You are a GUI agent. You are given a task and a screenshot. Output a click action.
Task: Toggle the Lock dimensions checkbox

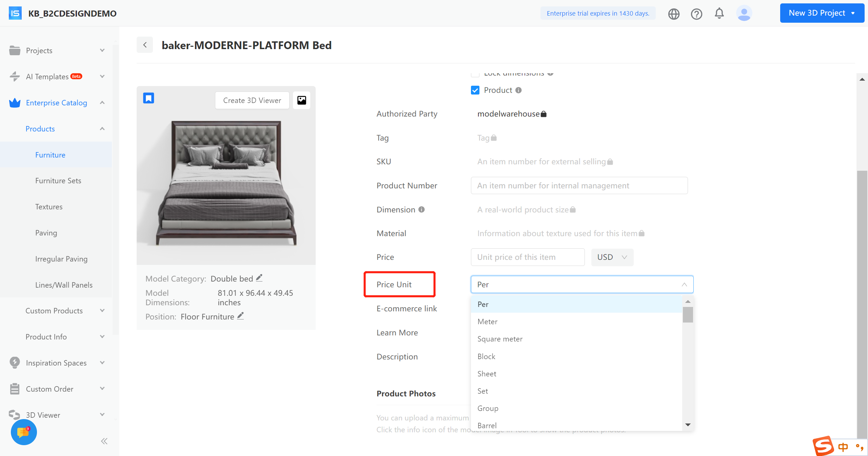(x=475, y=74)
